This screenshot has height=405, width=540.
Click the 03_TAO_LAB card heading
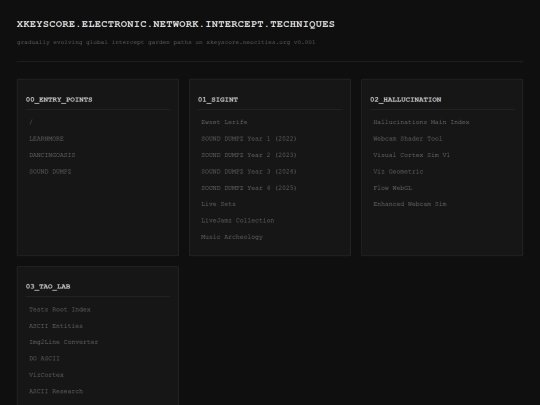pyautogui.click(x=48, y=287)
